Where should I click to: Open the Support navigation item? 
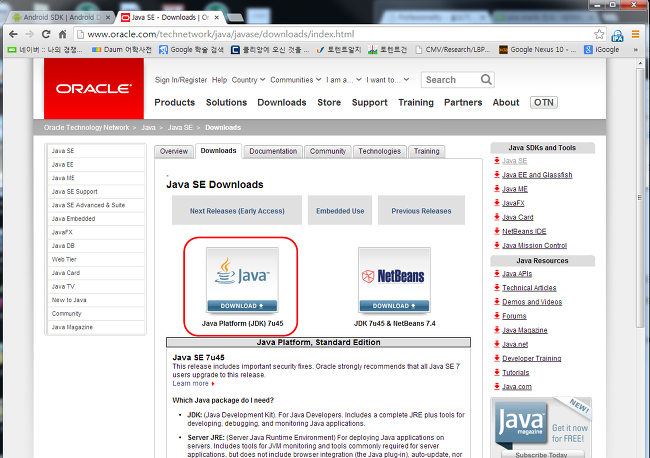(369, 102)
